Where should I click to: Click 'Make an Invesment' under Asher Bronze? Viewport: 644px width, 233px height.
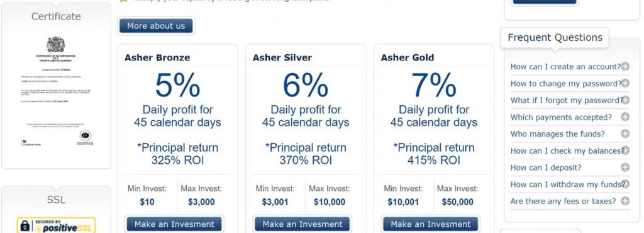174,224
